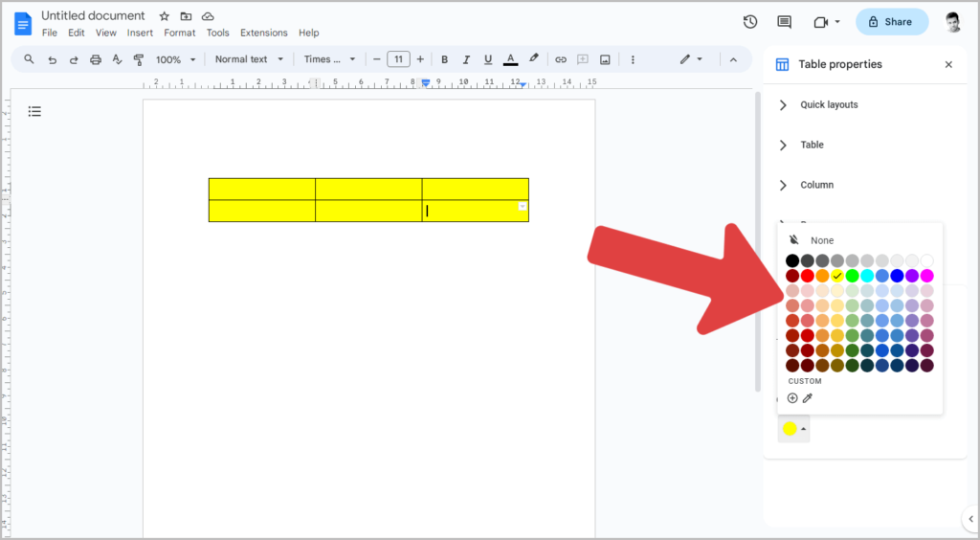Viewport: 980px width, 540px height.
Task: Pick the black color swatch
Action: (792, 260)
